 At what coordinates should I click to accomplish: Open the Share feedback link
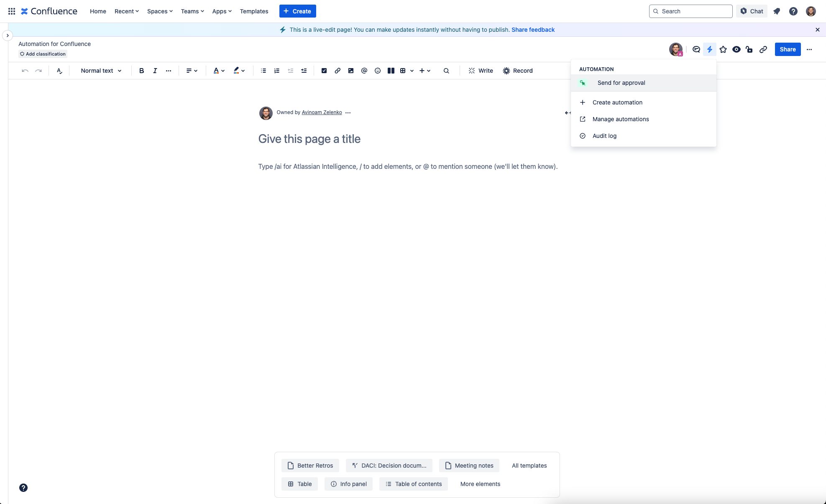tap(532, 29)
